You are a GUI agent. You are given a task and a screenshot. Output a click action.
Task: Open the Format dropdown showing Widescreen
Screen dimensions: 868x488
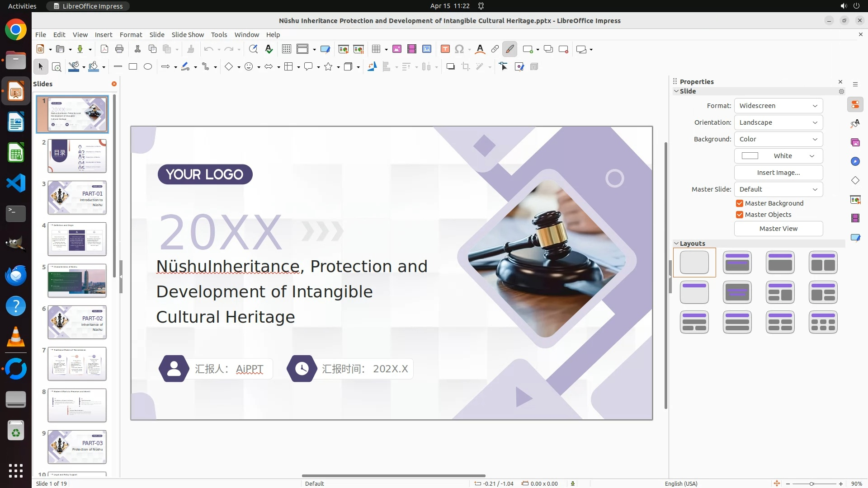tap(778, 106)
